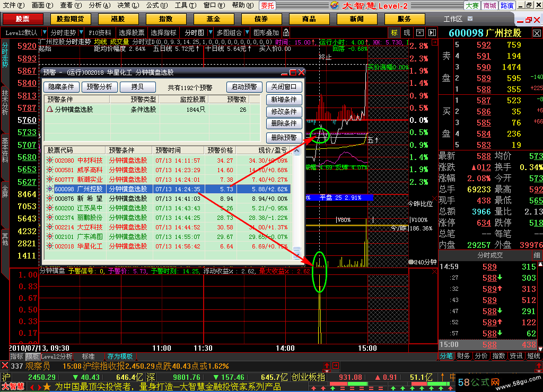Click the 商城 button in title bar
This screenshot has width=543, height=392.
pos(489,5)
